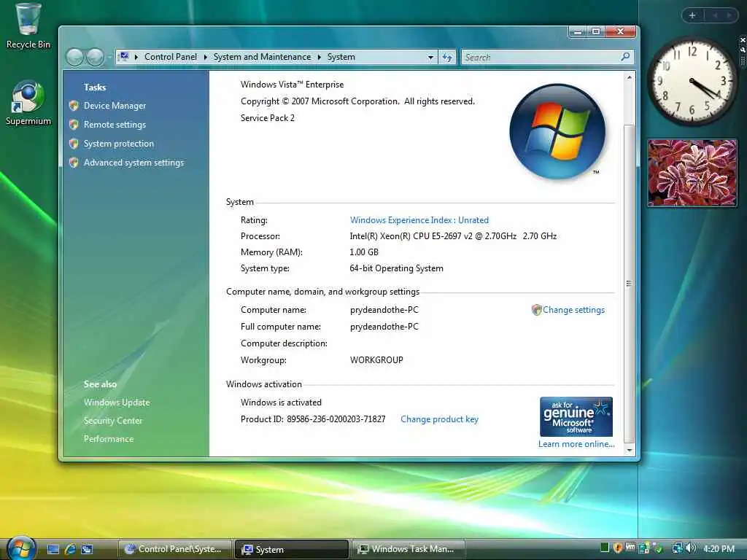Click Task Manager CPU meter tray icon
The image size is (747, 560).
coord(605,548)
